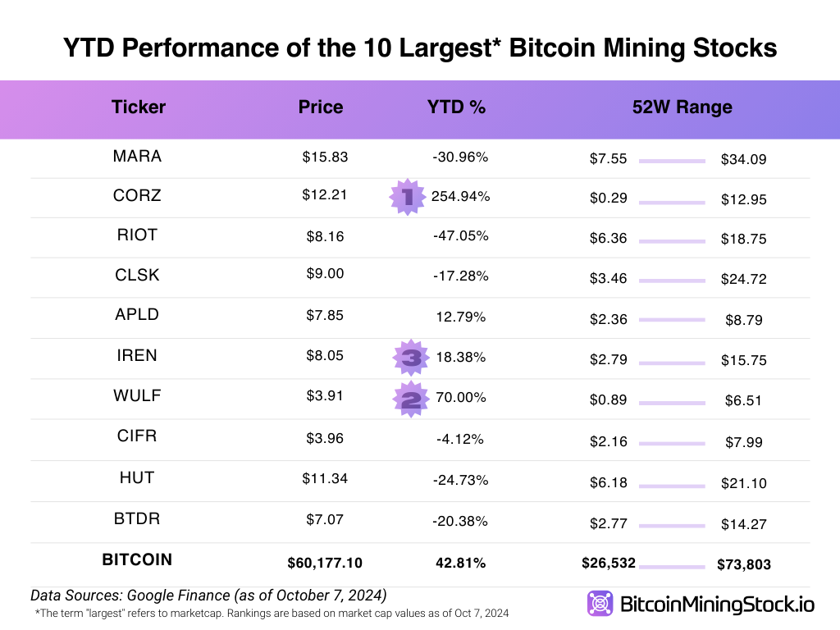Click the CLSK YTD value -17.28%

pos(460,276)
